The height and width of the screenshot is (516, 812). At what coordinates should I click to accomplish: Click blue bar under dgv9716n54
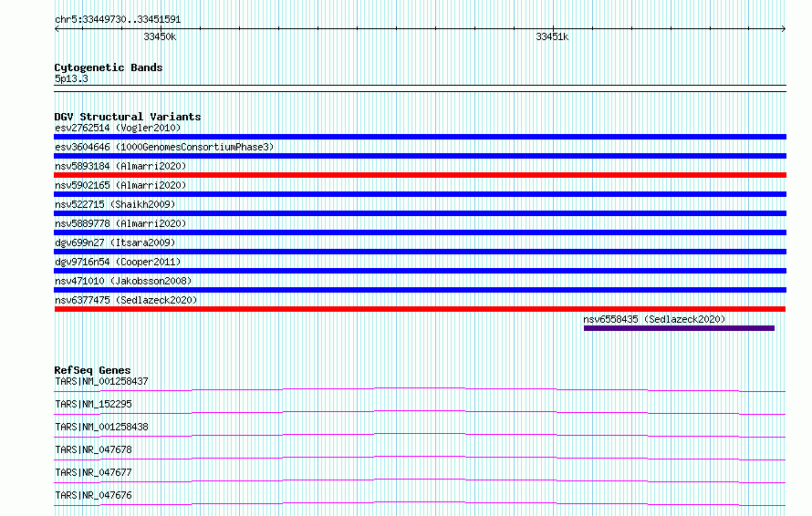pos(420,271)
